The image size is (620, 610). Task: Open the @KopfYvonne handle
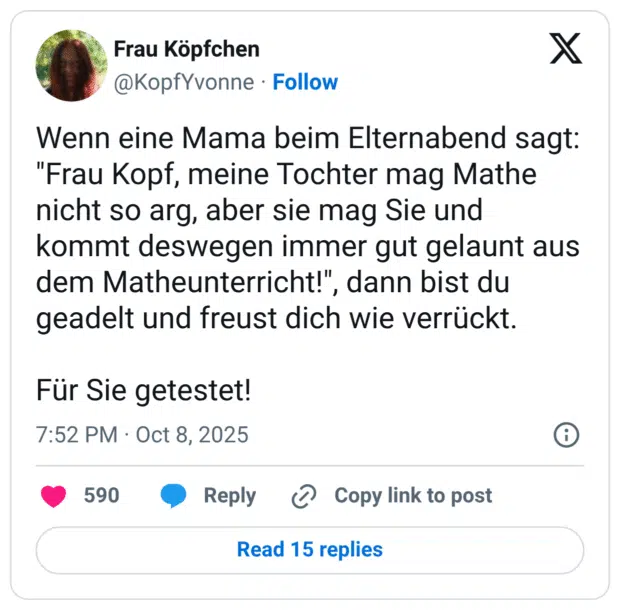(x=184, y=82)
